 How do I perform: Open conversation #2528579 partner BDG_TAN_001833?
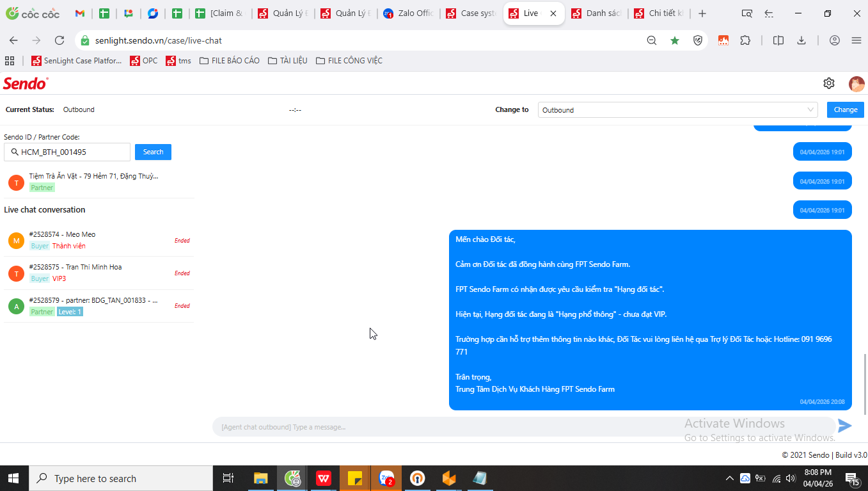pyautogui.click(x=99, y=305)
